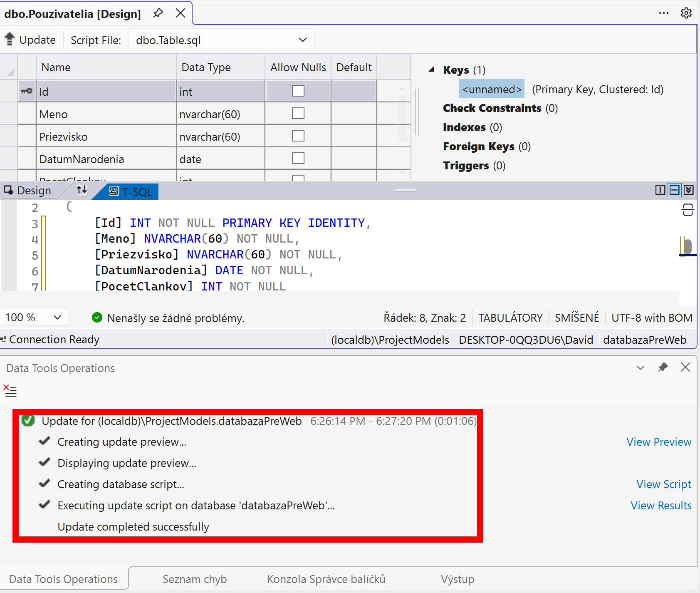Toggle auto-hide pin of Data Tools Operations
The width and height of the screenshot is (700, 593).
pos(663,367)
